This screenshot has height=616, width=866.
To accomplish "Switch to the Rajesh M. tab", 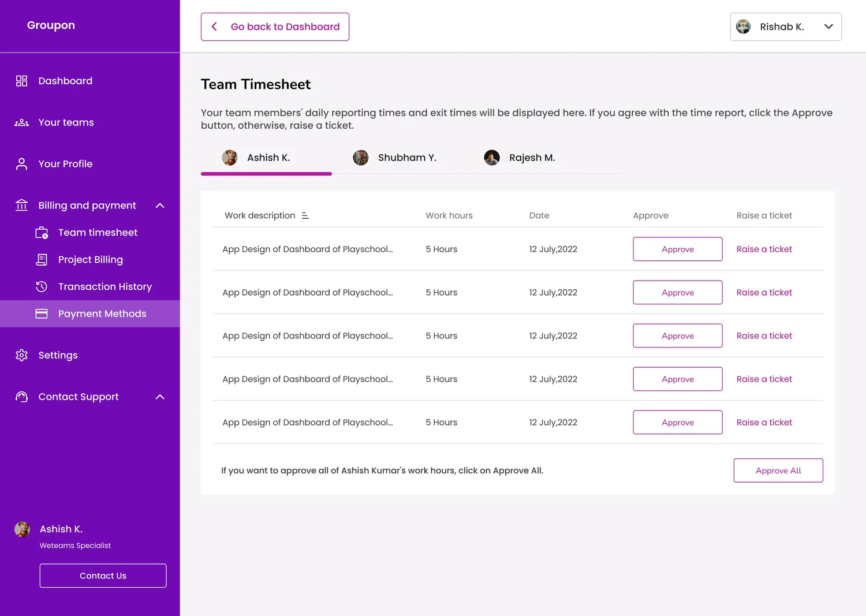I will (527, 158).
